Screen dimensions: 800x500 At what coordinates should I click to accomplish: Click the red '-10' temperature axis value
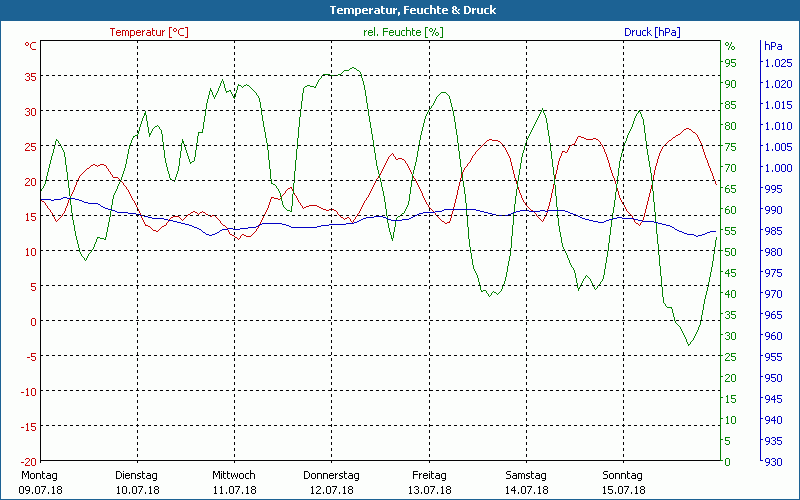(x=28, y=391)
